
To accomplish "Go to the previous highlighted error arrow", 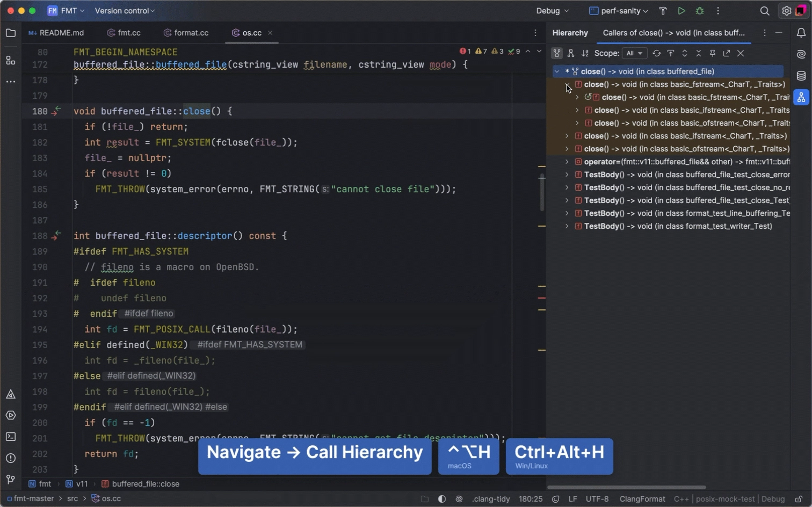I will pyautogui.click(x=528, y=52).
